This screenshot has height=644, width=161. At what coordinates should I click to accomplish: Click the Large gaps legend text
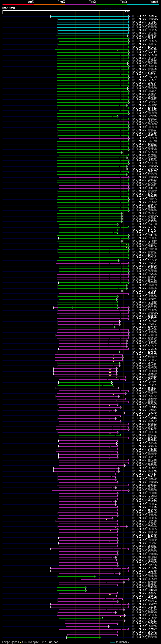click(x=31, y=642)
